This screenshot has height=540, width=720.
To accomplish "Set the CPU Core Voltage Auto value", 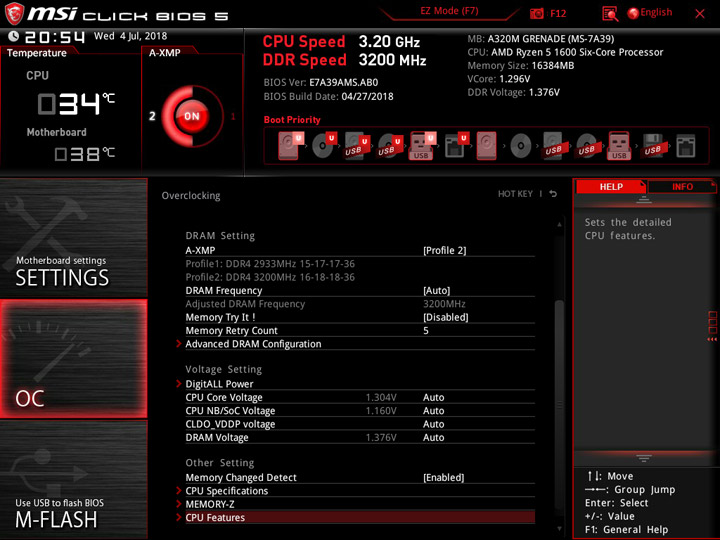I will point(433,397).
